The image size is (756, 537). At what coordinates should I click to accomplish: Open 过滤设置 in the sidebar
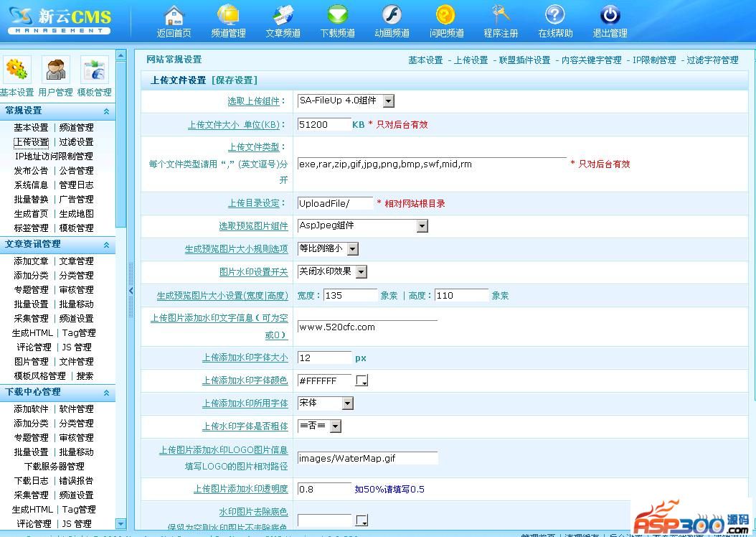(76, 142)
